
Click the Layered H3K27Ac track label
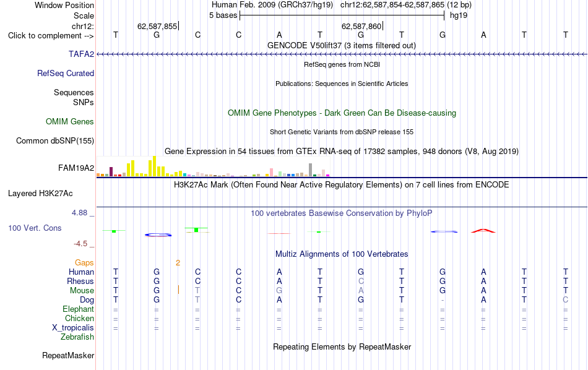[x=40, y=194]
